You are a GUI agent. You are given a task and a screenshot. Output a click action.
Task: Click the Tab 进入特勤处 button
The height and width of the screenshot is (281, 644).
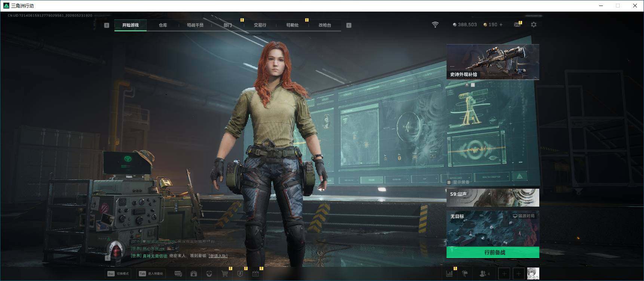151,274
